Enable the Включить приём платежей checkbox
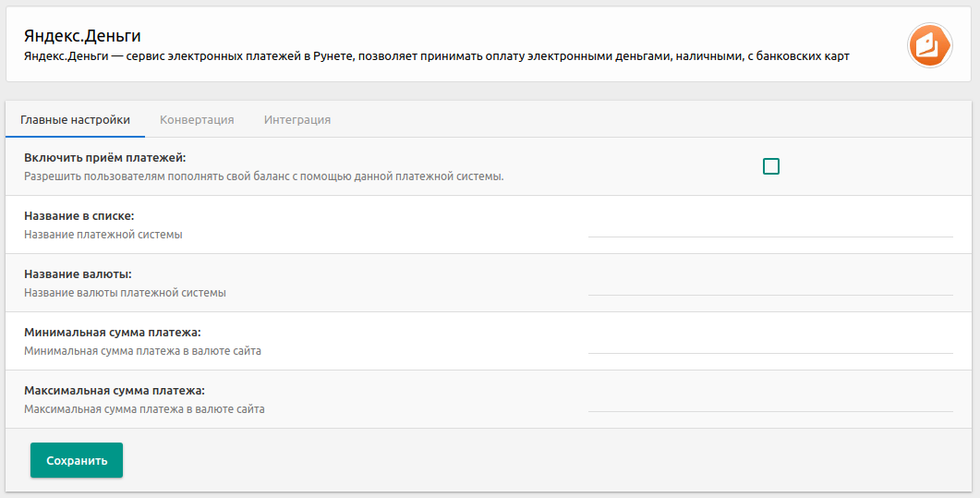The image size is (980, 498). point(771,166)
